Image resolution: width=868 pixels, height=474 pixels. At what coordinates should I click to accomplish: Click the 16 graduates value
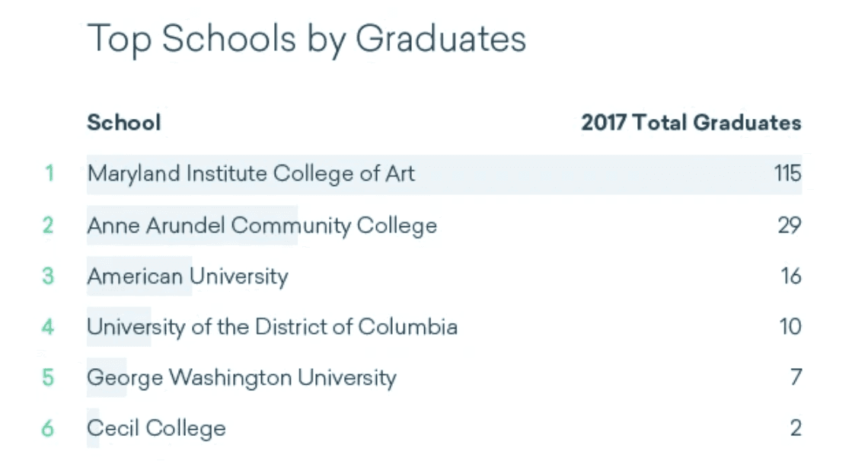[791, 277]
